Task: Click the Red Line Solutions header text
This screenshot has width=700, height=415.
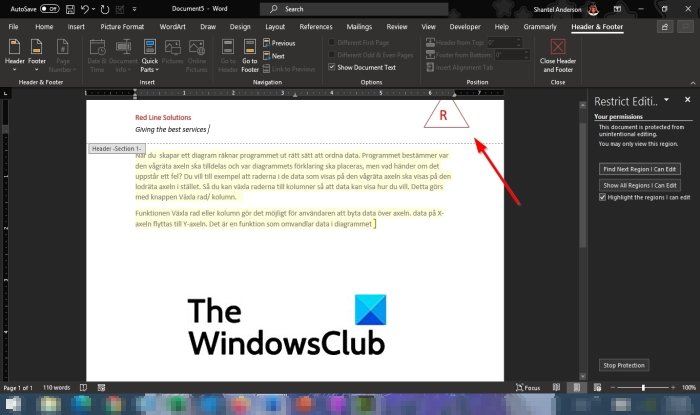Action: coord(163,117)
